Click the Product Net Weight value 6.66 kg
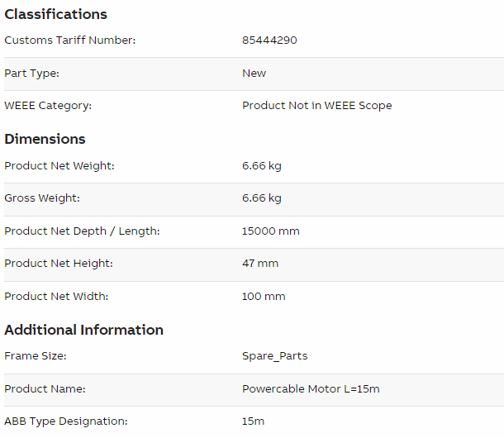This screenshot has width=504, height=438. click(x=261, y=166)
